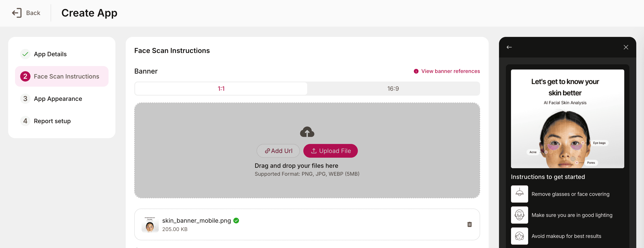
Task: Select the 1:1 banner ratio tab
Action: click(221, 89)
